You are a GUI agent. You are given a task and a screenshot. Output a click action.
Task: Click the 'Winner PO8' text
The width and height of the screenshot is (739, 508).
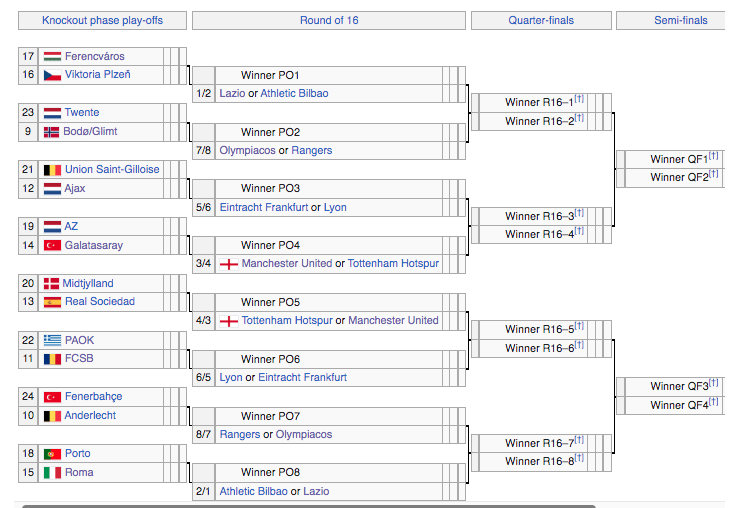(270, 473)
